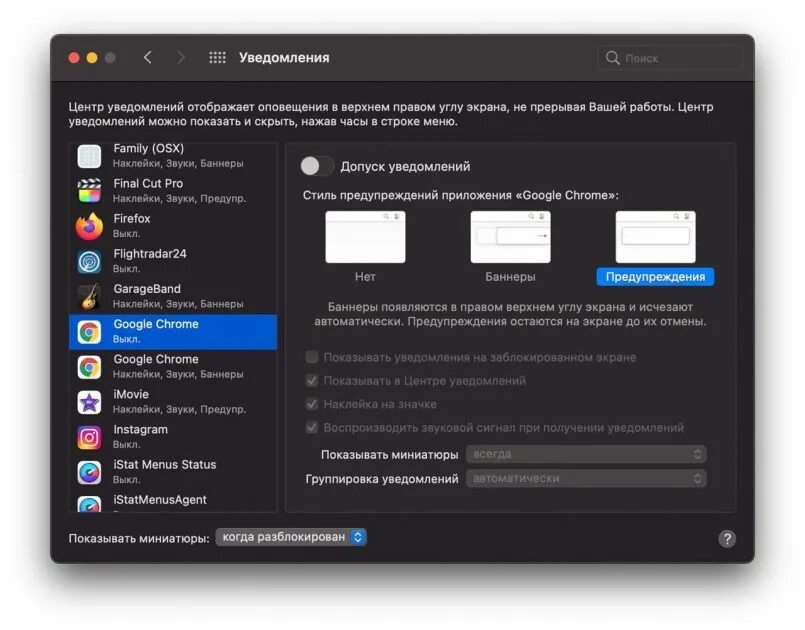Screen dimensions: 805x630
Task: Click the Flightradar24 radar icon
Action: (89, 261)
